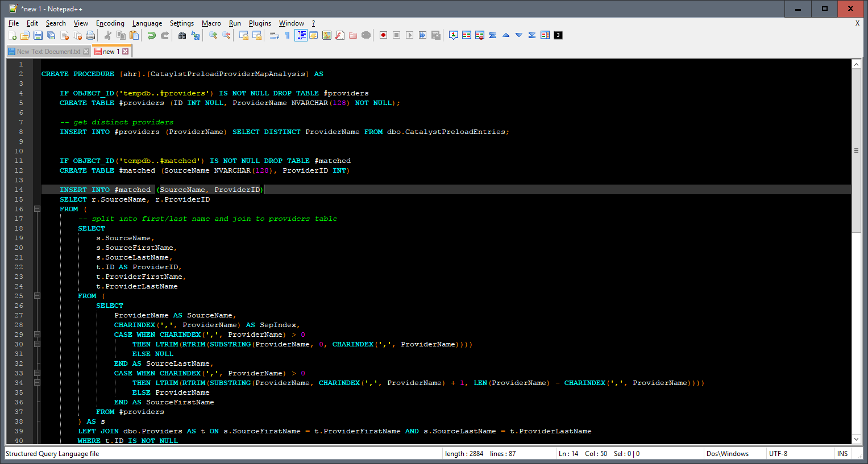Switch to New Text Document.txt tab
Viewport: 868px width, 464px height.
coord(48,52)
